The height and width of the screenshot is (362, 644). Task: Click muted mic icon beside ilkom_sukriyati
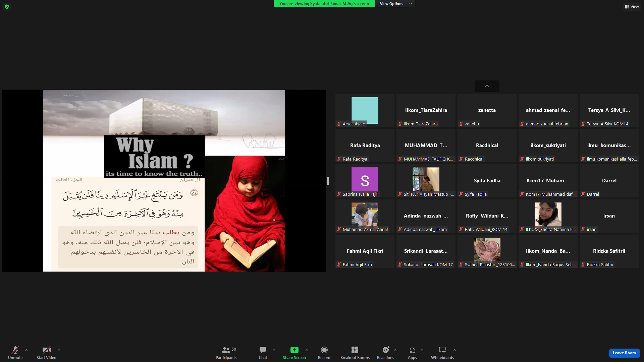522,159
